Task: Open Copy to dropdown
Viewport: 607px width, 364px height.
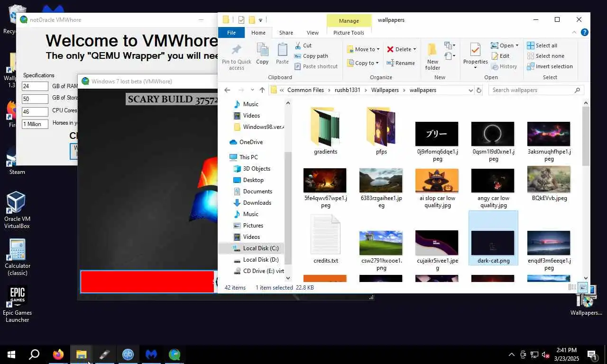Action: (363, 63)
